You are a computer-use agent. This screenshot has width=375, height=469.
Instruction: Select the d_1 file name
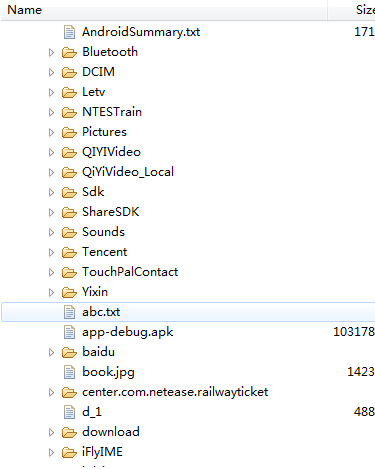[x=92, y=412]
